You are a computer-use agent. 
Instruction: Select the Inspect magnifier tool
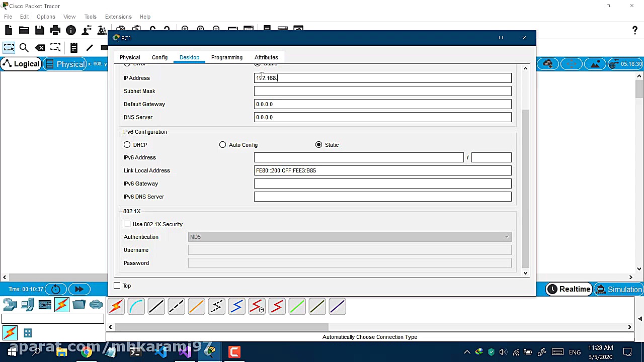pos(24,48)
